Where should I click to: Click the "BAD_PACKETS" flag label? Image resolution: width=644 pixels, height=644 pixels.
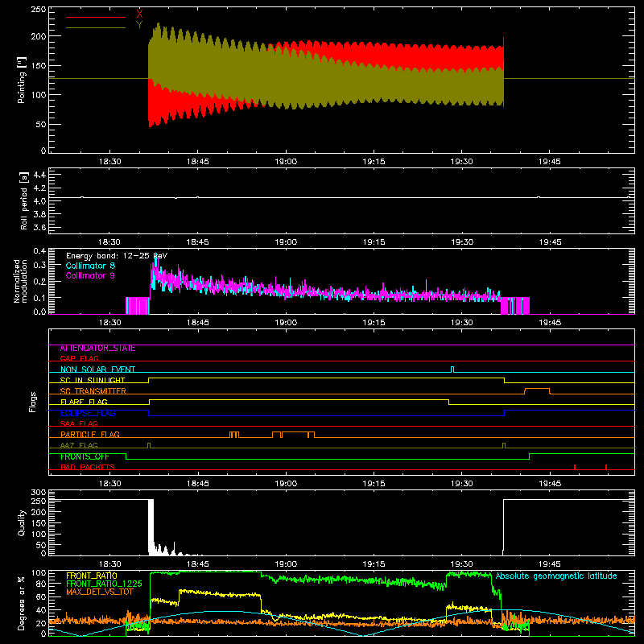pyautogui.click(x=88, y=467)
